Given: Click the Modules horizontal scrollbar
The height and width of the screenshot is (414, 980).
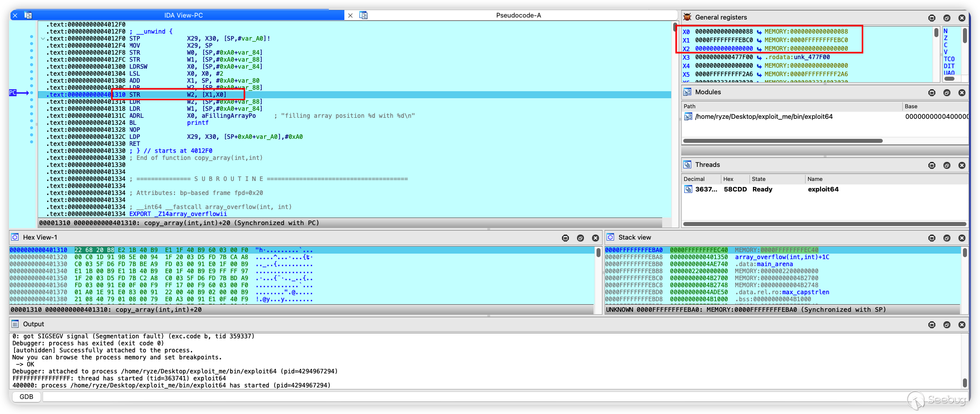Looking at the screenshot, I should coord(782,141).
